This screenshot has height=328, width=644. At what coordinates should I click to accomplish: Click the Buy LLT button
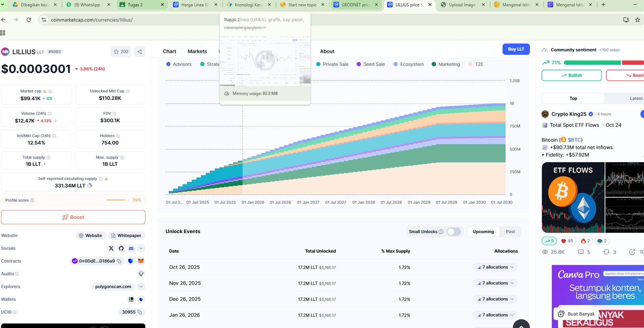(516, 49)
